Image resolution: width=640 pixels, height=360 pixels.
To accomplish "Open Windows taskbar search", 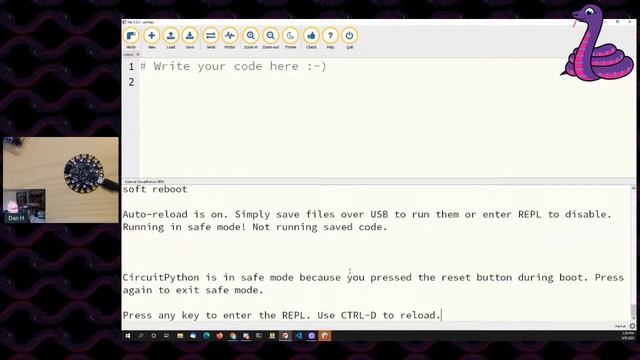I will tap(141, 336).
